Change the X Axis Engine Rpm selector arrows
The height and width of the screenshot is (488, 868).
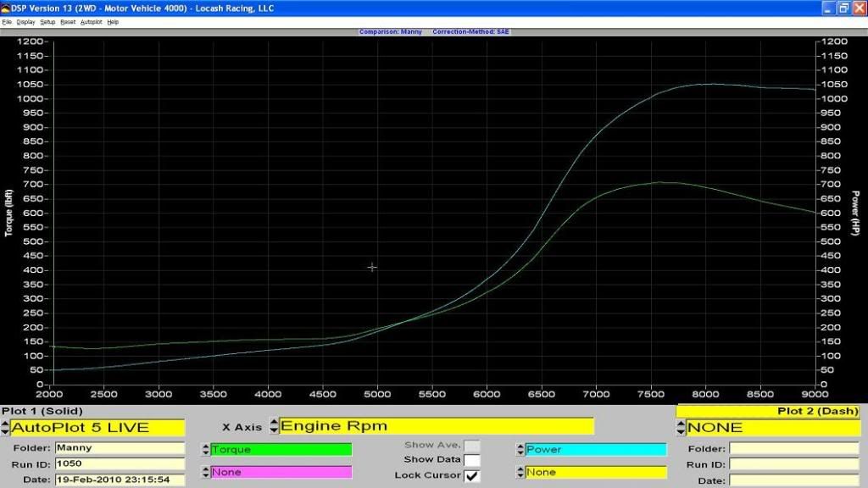point(274,425)
